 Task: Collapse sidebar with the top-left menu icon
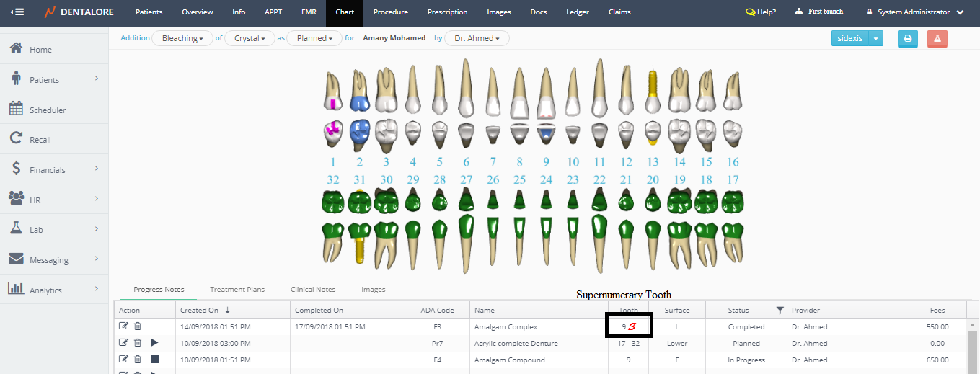(18, 12)
